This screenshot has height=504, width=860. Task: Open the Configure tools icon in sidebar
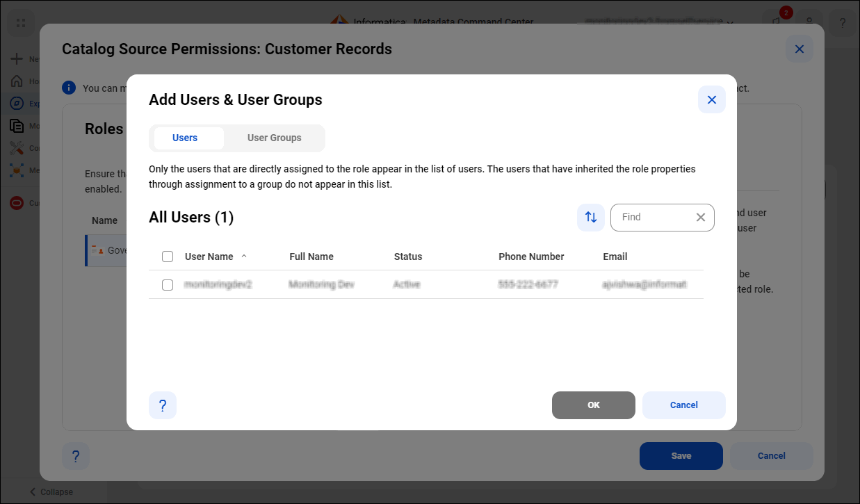(17, 148)
